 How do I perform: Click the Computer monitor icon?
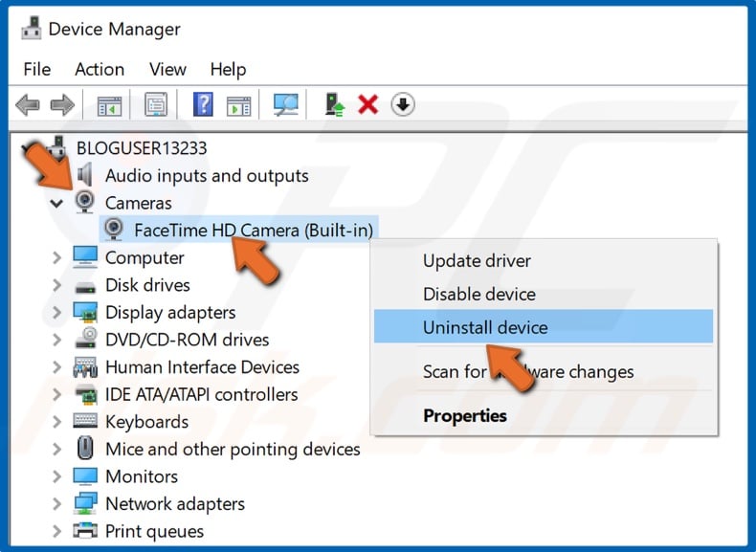[85, 257]
